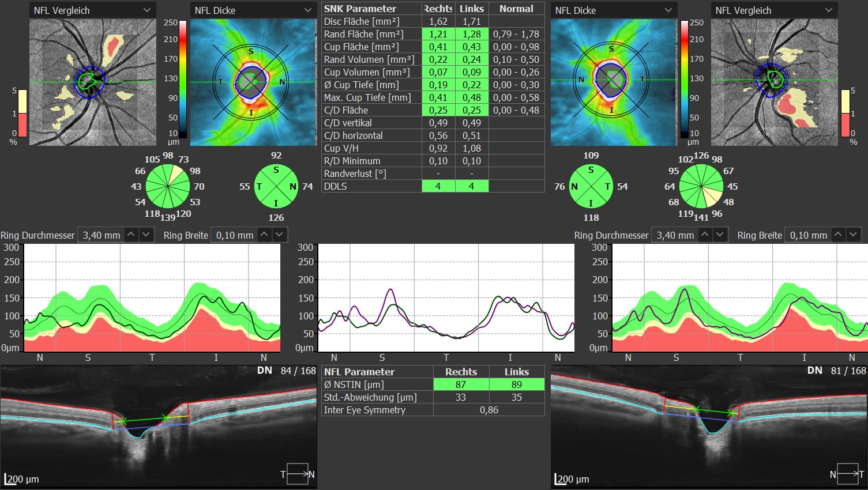
Task: Increase left Ring Breite with up arrow
Action: click(264, 235)
